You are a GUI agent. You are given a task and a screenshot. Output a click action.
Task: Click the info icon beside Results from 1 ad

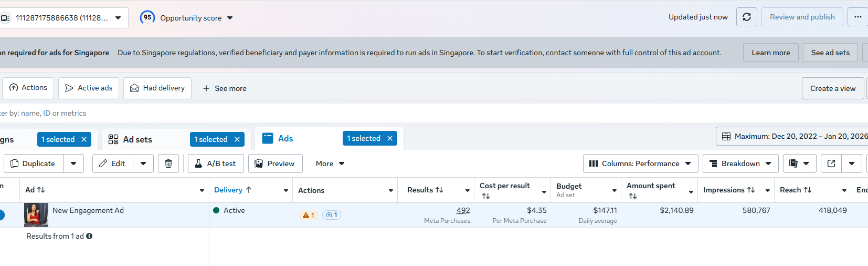pyautogui.click(x=89, y=236)
